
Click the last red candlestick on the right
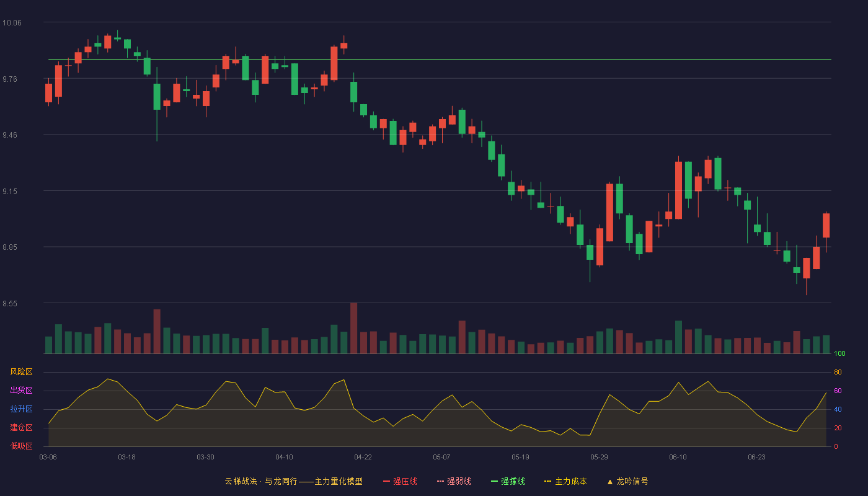pos(826,226)
